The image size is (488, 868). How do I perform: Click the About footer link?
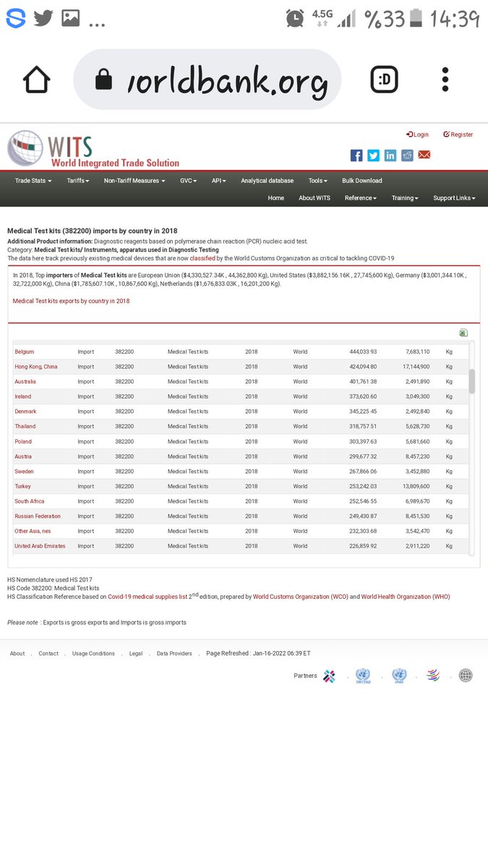(x=17, y=654)
